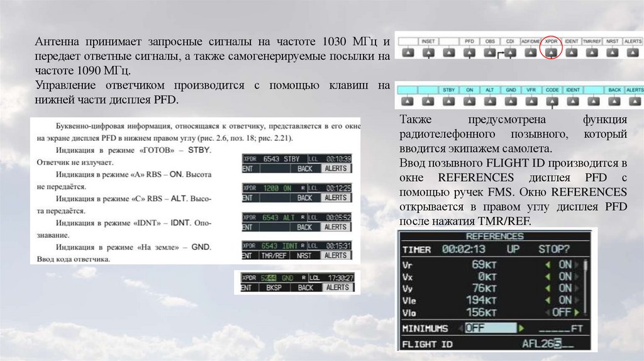Viewport: 644px width, 361px height.
Task: Select the cyan CODE softkey label
Action: coord(552,89)
